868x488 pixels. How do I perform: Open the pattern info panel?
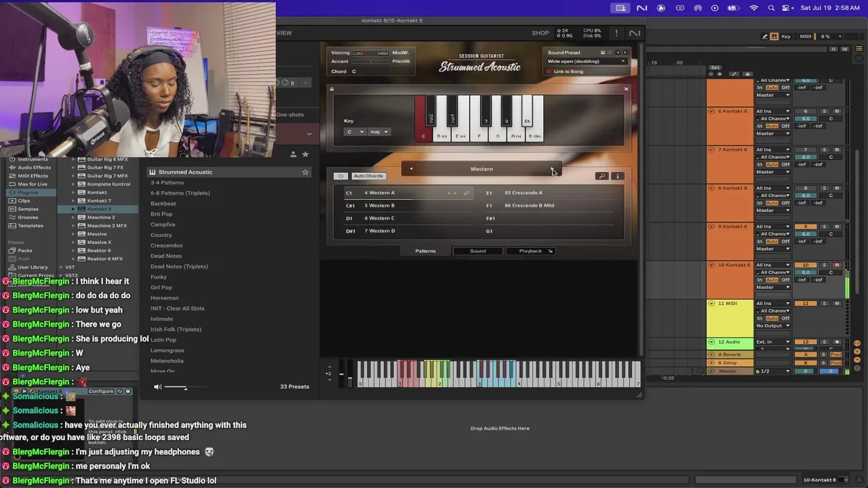pyautogui.click(x=617, y=176)
